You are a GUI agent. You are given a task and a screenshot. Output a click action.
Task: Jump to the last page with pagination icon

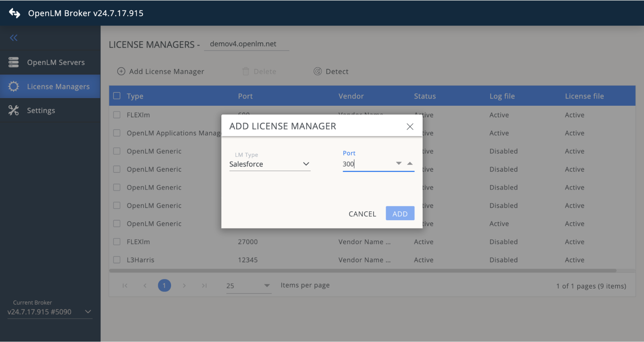(204, 286)
